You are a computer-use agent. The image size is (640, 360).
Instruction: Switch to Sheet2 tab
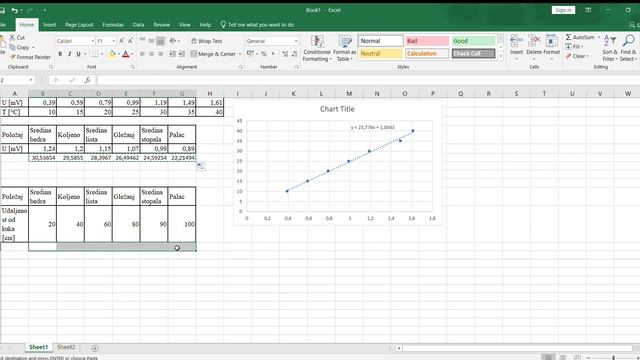click(66, 347)
